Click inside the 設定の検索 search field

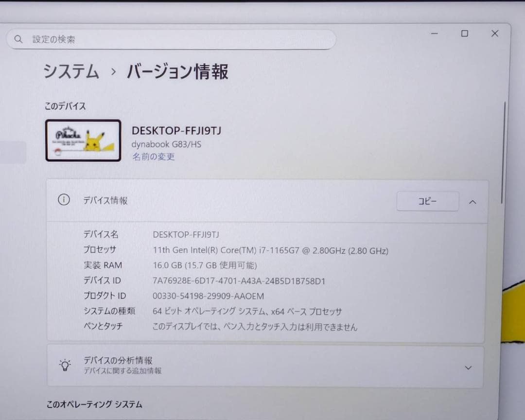[x=146, y=39]
